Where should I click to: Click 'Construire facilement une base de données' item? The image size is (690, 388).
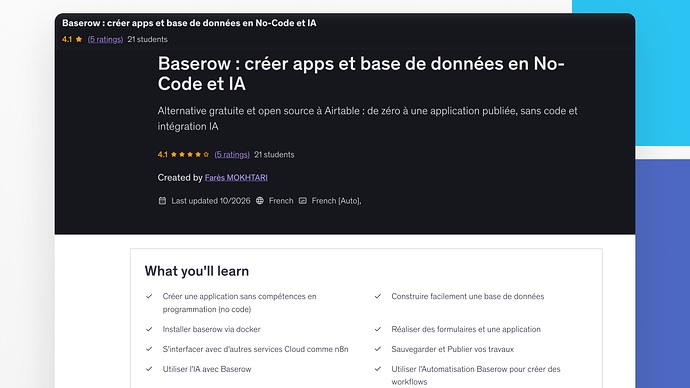coord(468,296)
